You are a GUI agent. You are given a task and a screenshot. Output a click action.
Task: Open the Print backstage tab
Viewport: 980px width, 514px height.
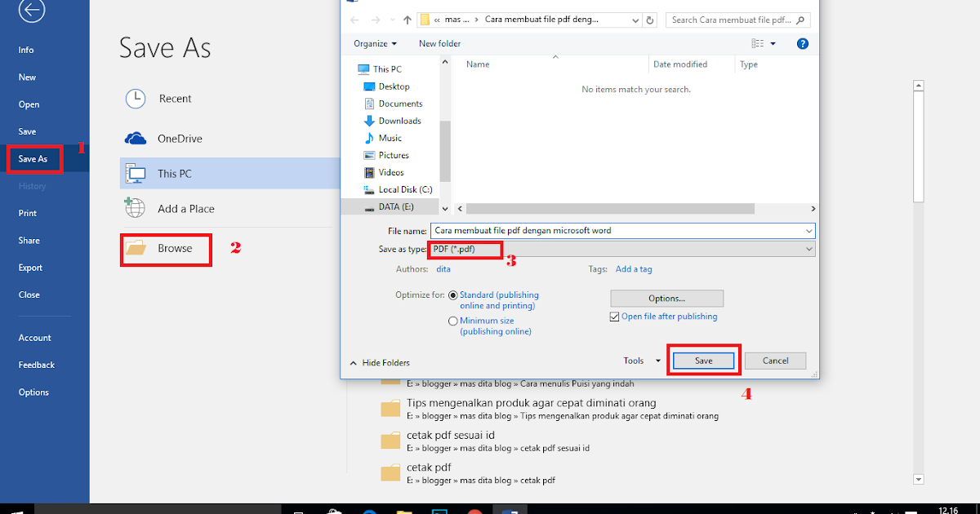[x=27, y=214]
